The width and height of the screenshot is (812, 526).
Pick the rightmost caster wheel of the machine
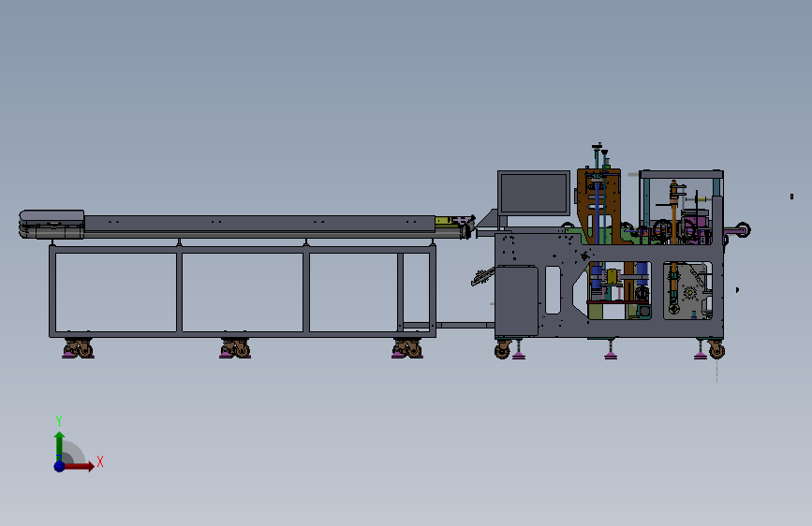coord(716,349)
